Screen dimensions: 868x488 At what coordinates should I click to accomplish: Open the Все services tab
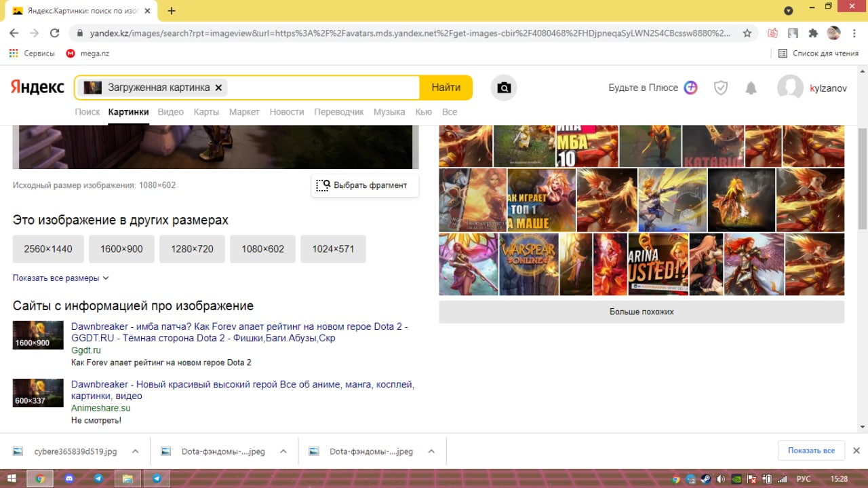[450, 112]
